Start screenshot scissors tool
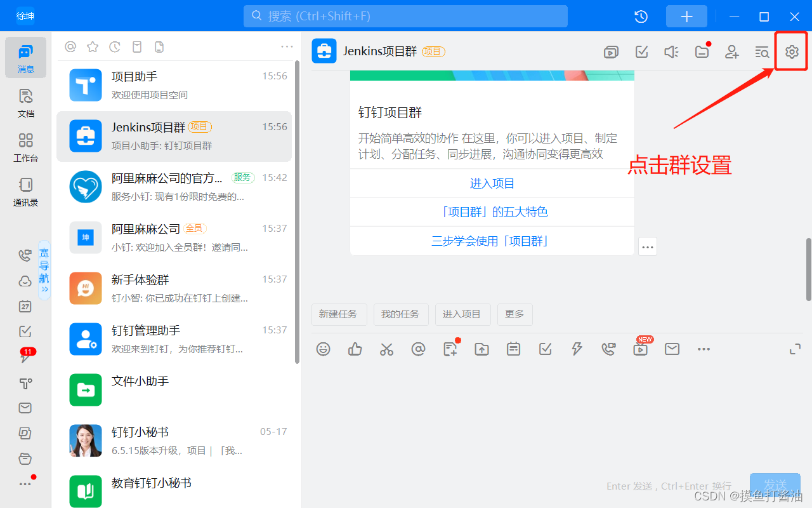This screenshot has width=812, height=508. [386, 349]
